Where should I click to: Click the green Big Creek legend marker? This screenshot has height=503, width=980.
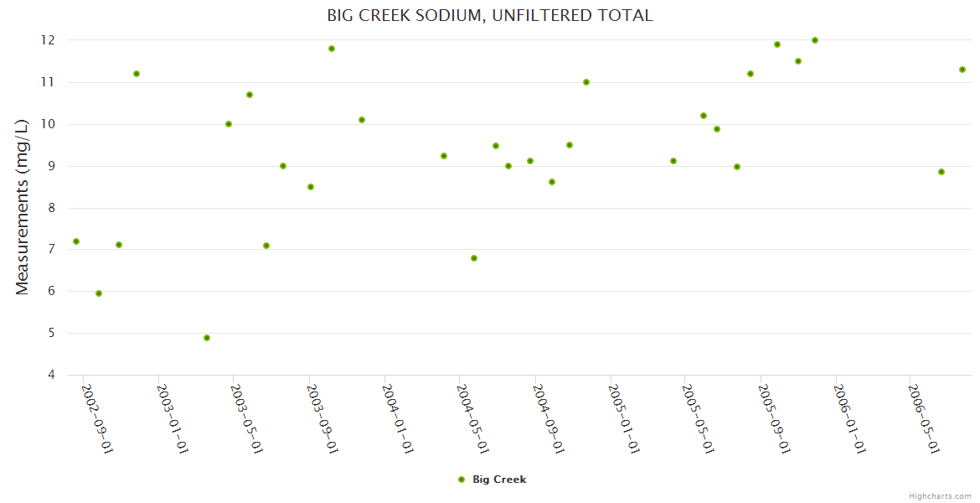(x=461, y=480)
